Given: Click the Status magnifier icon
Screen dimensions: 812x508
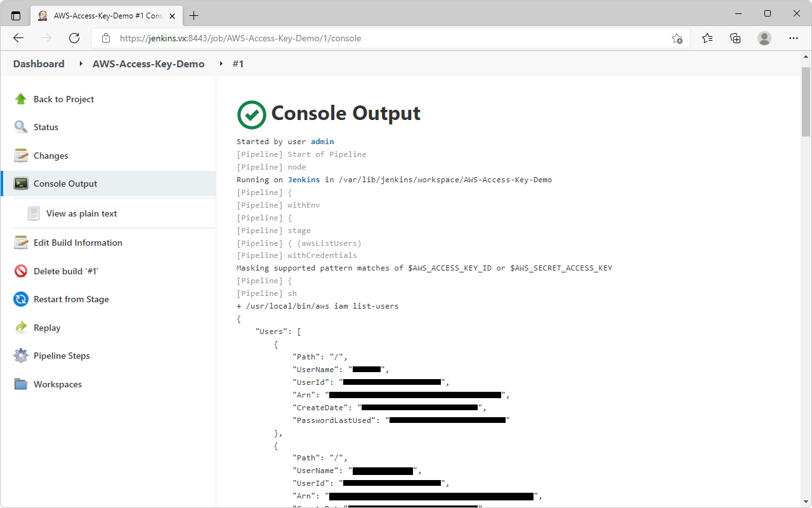Looking at the screenshot, I should (x=21, y=127).
